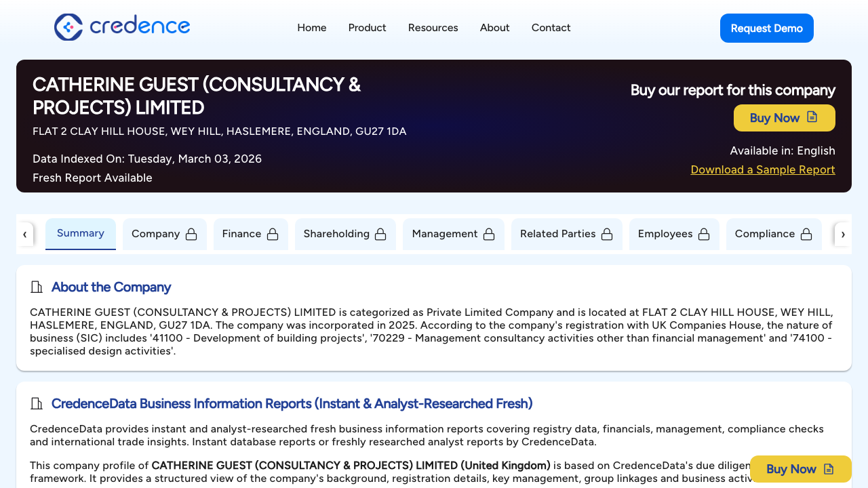Click the Request Demo button
868x488 pixels.
pos(766,28)
